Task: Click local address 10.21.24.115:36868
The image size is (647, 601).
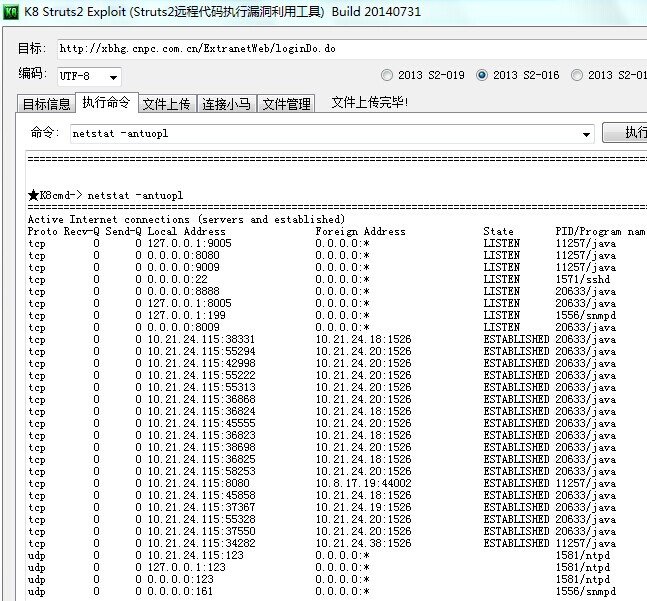Action: 201,399
